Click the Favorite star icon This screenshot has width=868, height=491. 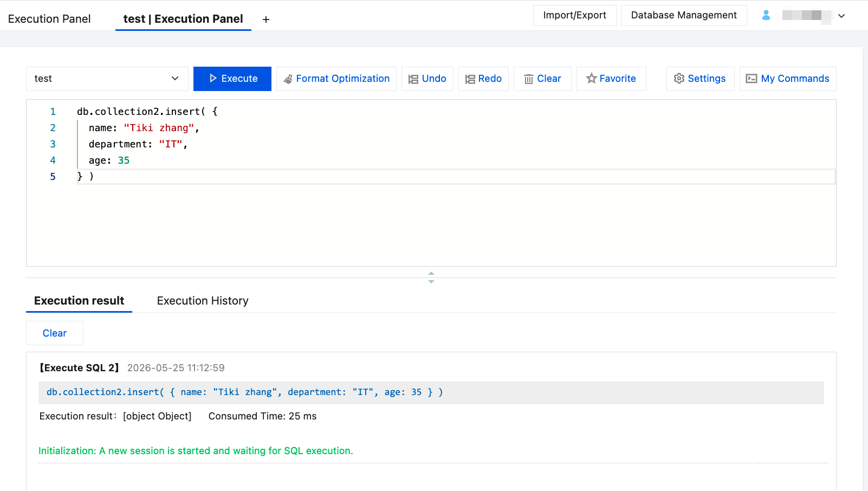tap(591, 79)
